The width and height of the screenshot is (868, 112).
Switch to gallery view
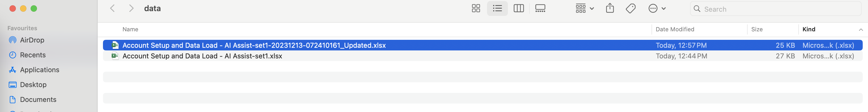(540, 8)
